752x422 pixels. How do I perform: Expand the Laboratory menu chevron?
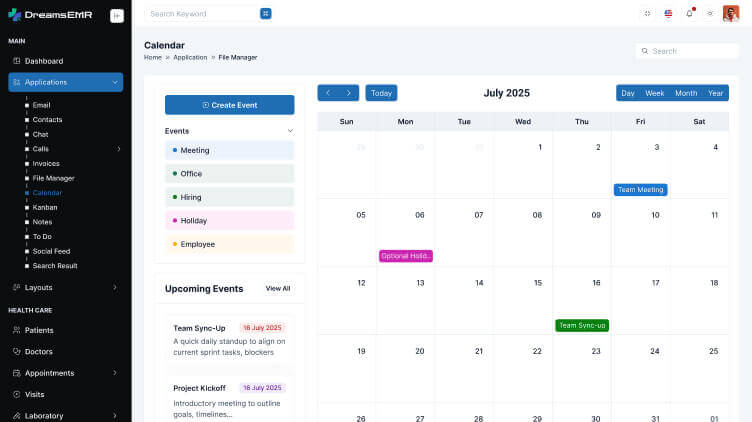115,415
